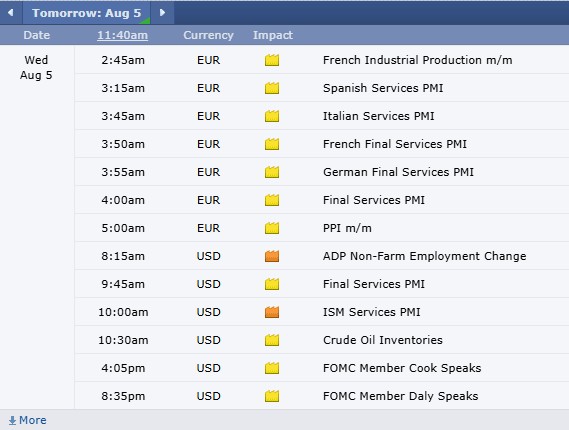The image size is (569, 430).
Task: Open Crude Oil Inventories event
Action: (383, 340)
